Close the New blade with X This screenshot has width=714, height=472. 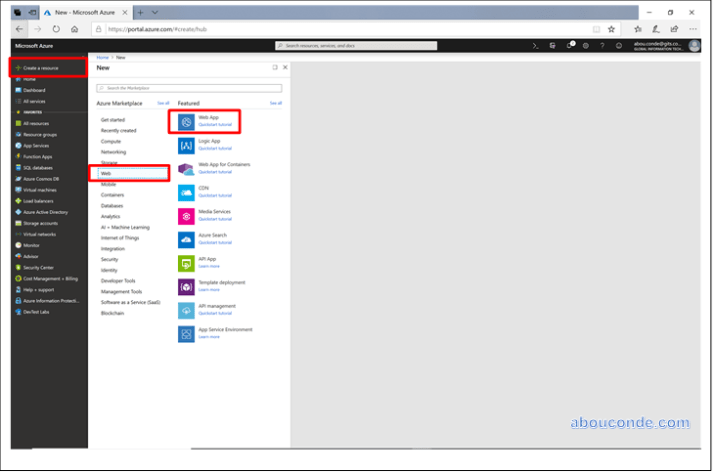284,67
